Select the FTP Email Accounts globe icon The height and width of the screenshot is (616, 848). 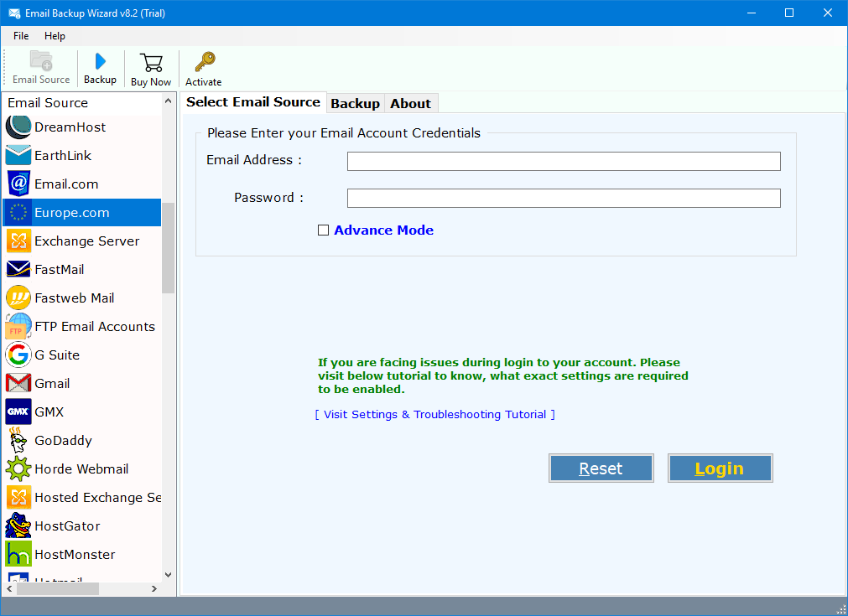(x=18, y=326)
